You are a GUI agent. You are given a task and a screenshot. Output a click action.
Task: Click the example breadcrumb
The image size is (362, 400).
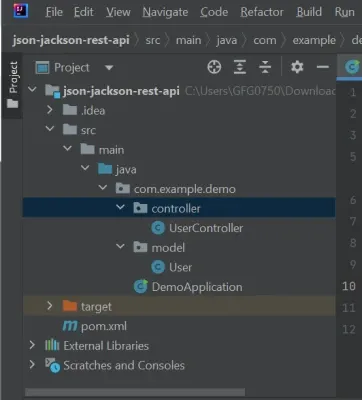coord(314,40)
